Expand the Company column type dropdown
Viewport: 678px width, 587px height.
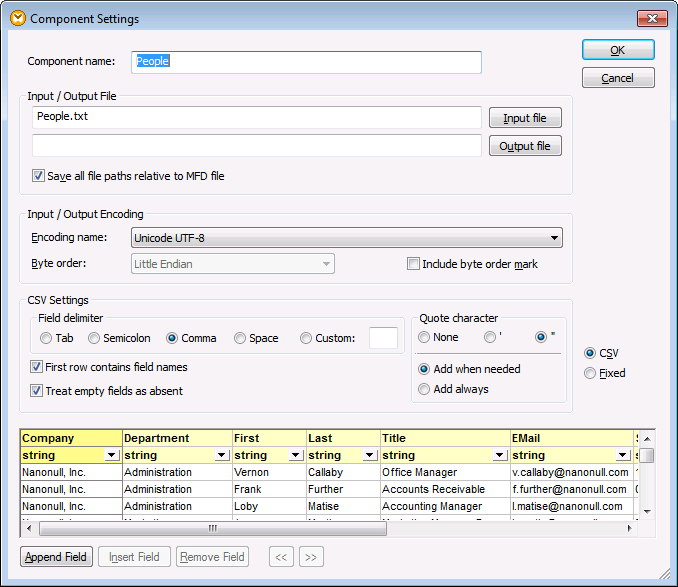click(113, 455)
